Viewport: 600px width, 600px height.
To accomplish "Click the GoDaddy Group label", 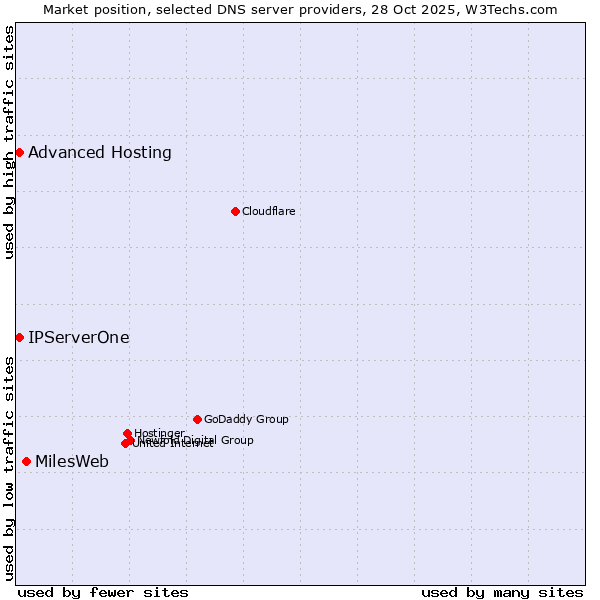I will pyautogui.click(x=246, y=419).
